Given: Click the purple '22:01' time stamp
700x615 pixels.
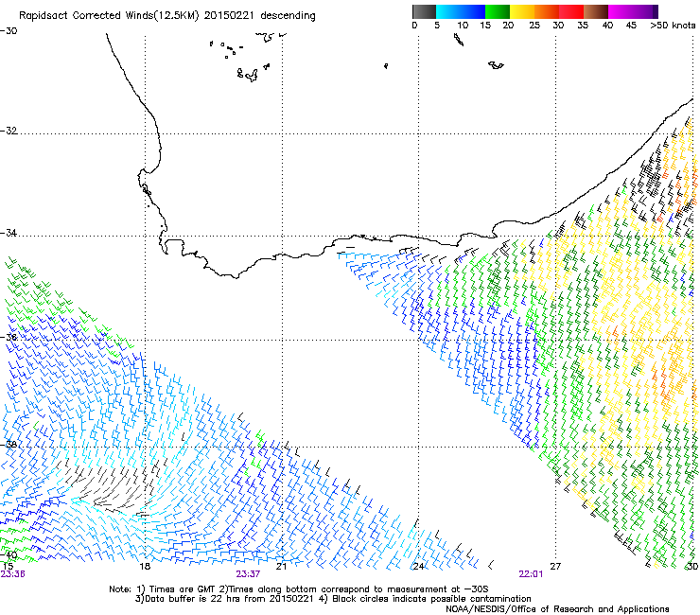Looking at the screenshot, I should (531, 574).
